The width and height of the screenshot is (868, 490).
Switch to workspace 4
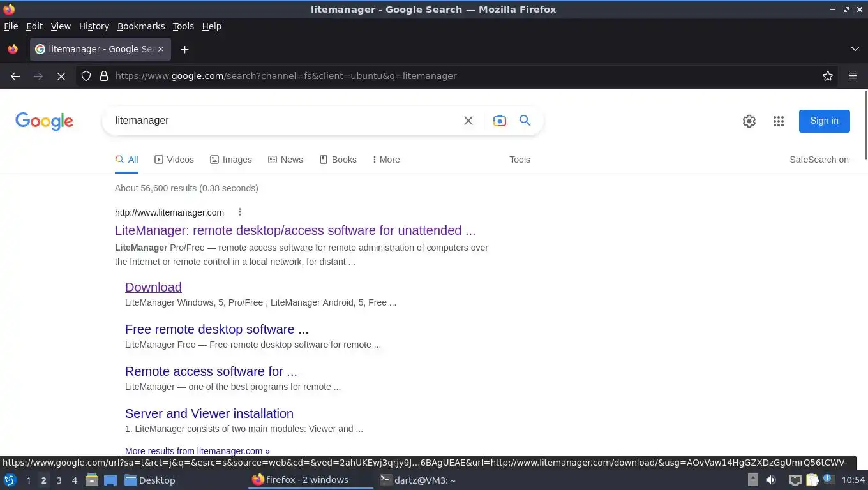coord(75,480)
